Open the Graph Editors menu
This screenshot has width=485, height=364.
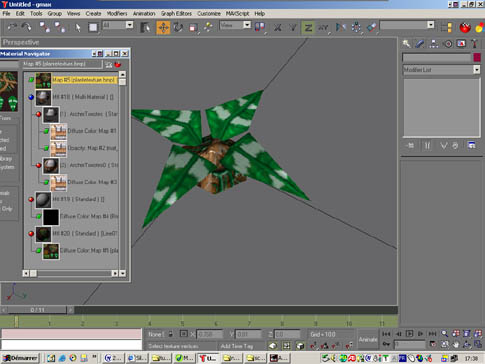click(176, 14)
